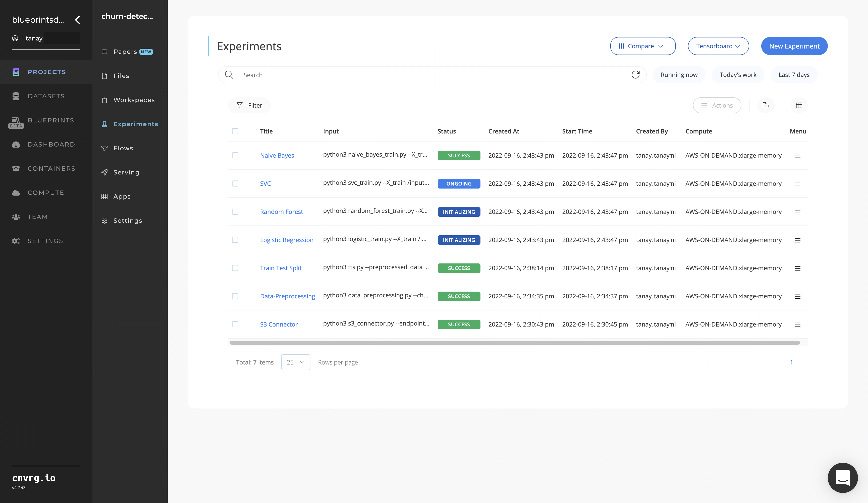Click the Flows nodes icon
This screenshot has height=503, width=868.
[x=104, y=148]
